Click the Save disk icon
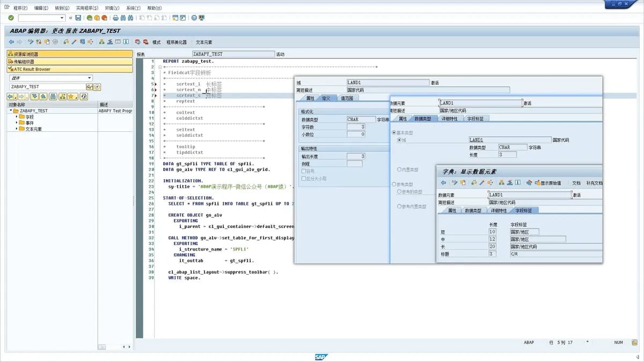This screenshot has width=644, height=362. [x=78, y=18]
